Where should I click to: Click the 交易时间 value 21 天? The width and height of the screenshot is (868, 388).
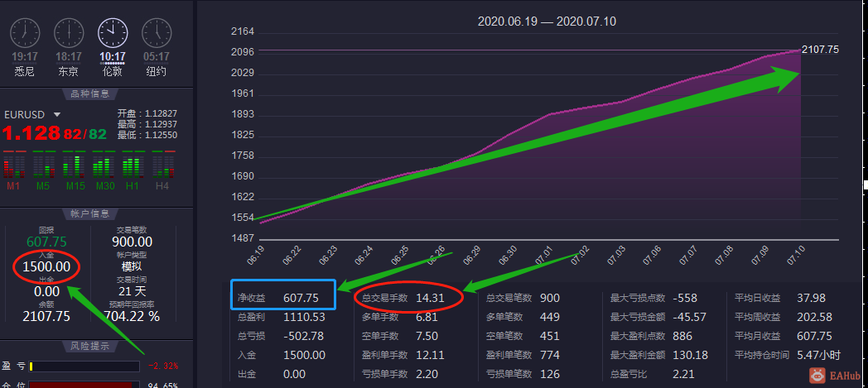tap(132, 290)
